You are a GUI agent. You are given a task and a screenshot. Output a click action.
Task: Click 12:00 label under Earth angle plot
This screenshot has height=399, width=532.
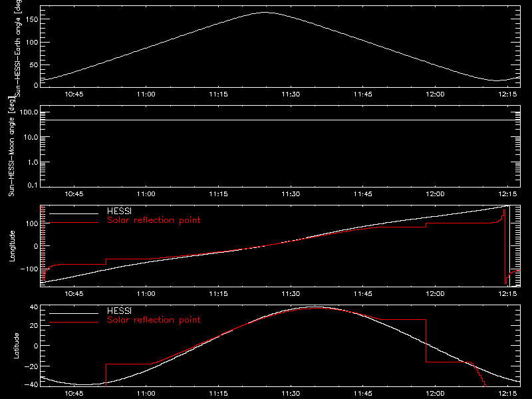[x=436, y=94]
